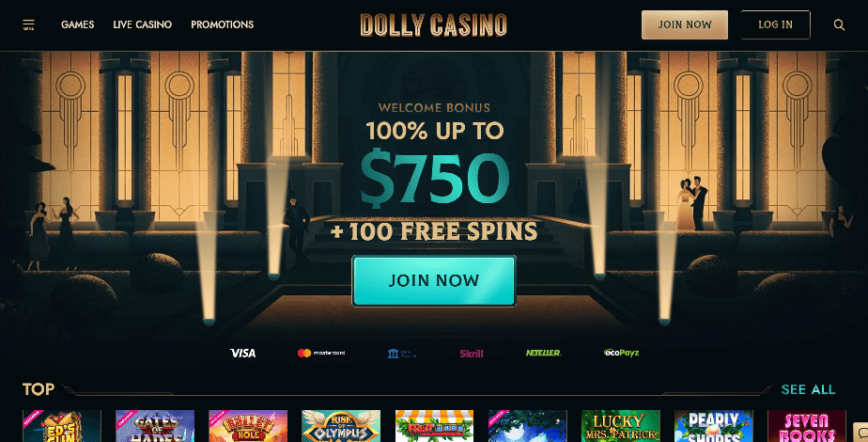
Task: Click the Dolly Casino logo
Action: (x=433, y=25)
